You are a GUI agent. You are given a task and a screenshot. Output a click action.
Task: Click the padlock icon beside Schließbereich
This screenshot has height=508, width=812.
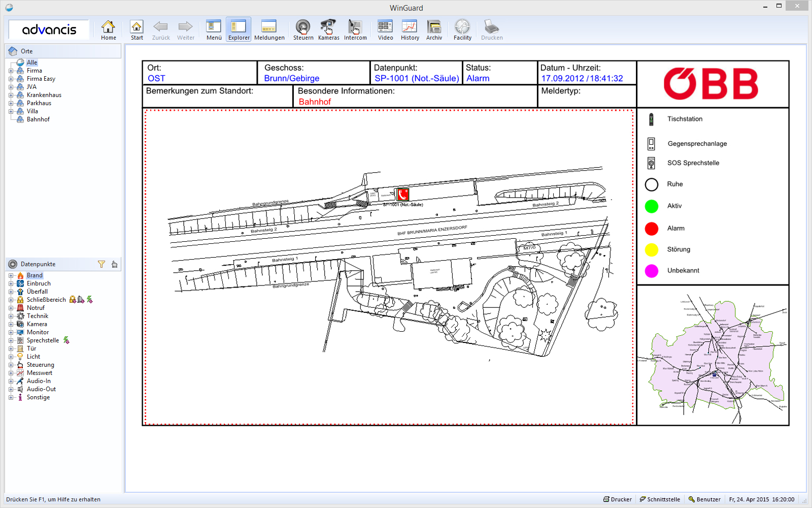coord(73,300)
